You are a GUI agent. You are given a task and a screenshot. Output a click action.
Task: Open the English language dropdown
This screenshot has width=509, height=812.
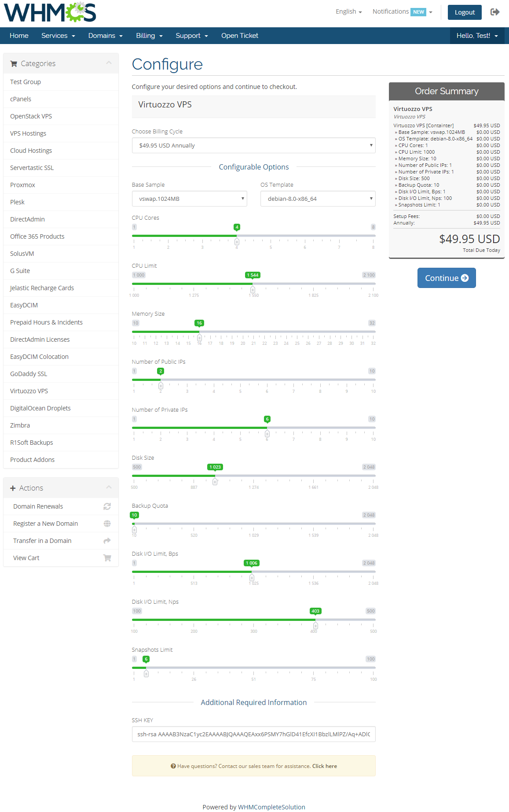tap(348, 11)
